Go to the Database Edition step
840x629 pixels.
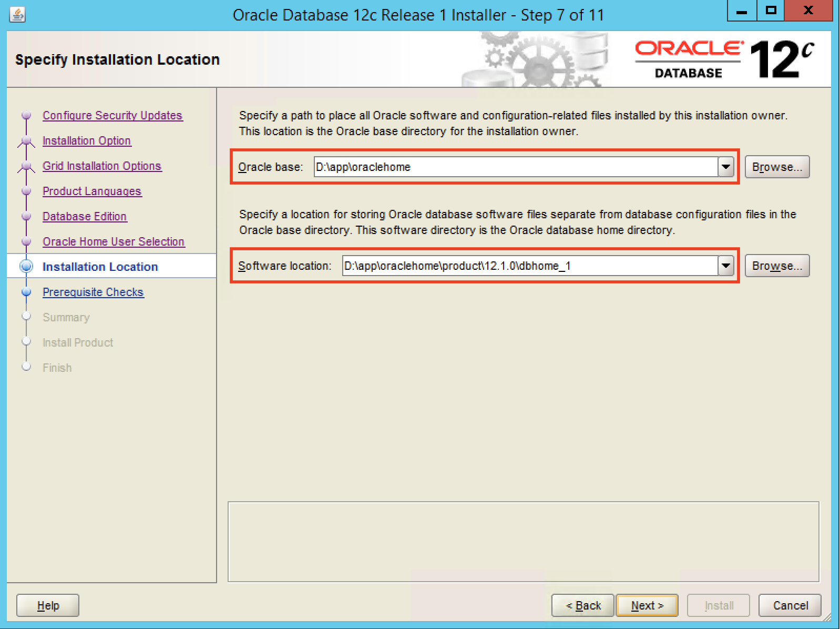85,216
